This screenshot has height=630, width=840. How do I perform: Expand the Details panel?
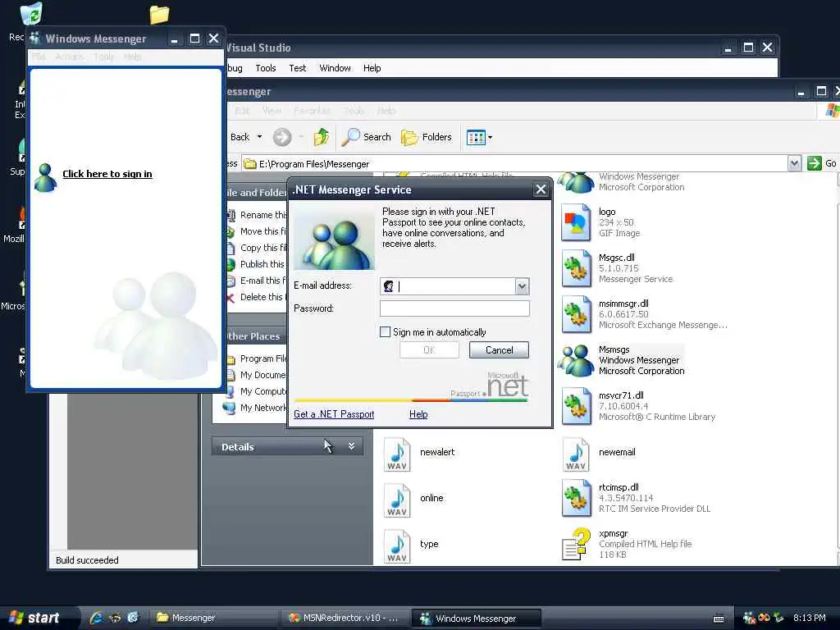click(351, 446)
